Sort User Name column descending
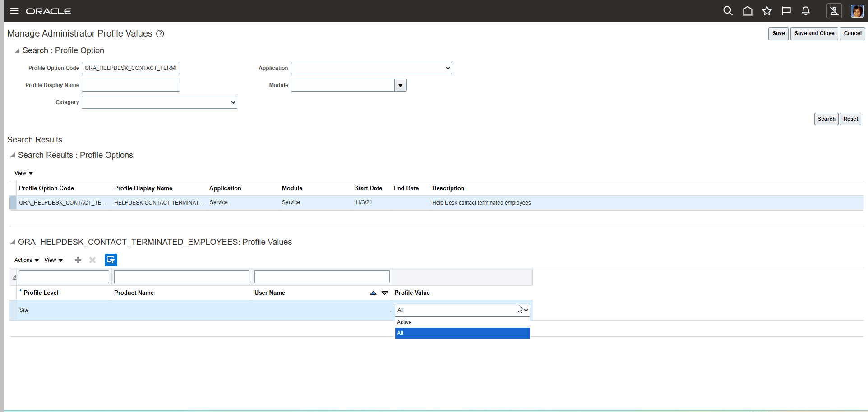868x412 pixels. tap(385, 293)
